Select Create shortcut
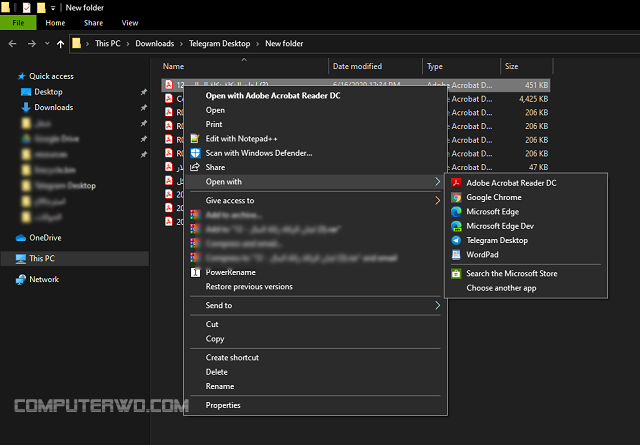 [232, 358]
